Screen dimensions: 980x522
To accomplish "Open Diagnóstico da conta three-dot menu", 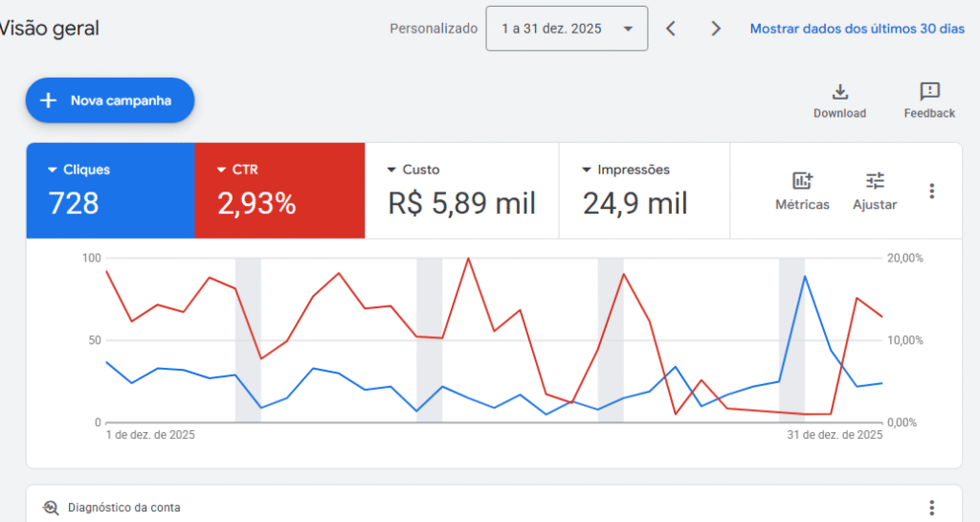I will pos(931,508).
